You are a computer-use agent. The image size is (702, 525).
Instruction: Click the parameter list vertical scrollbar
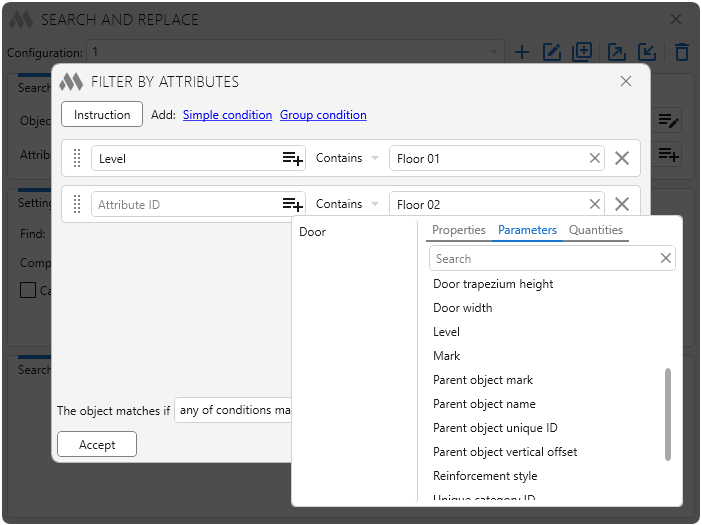coord(668,414)
